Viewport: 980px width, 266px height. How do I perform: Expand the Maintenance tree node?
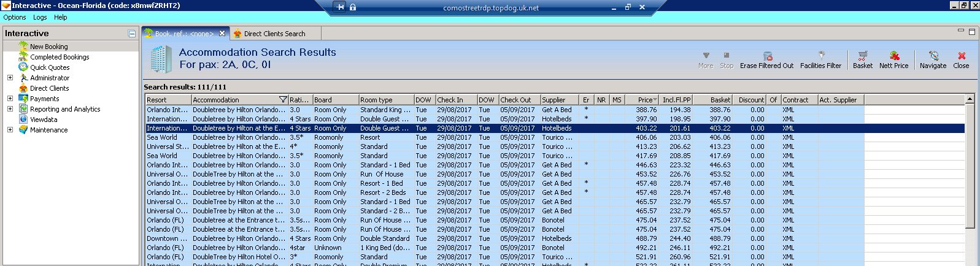pyautogui.click(x=10, y=129)
